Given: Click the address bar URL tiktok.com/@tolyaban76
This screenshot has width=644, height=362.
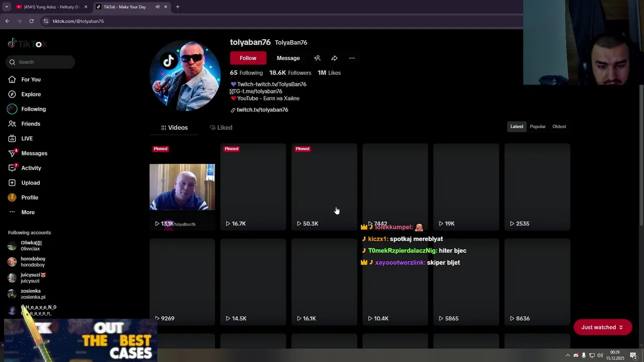Looking at the screenshot, I should coord(78,21).
